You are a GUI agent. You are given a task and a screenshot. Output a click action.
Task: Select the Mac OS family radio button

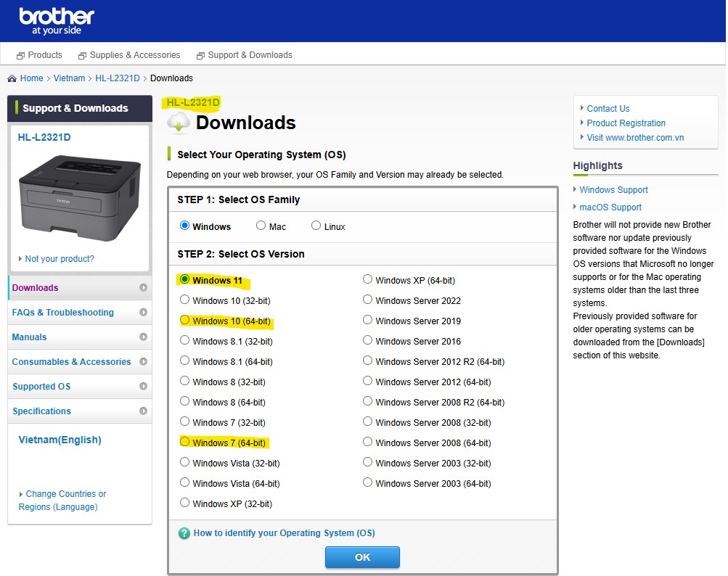(x=261, y=226)
